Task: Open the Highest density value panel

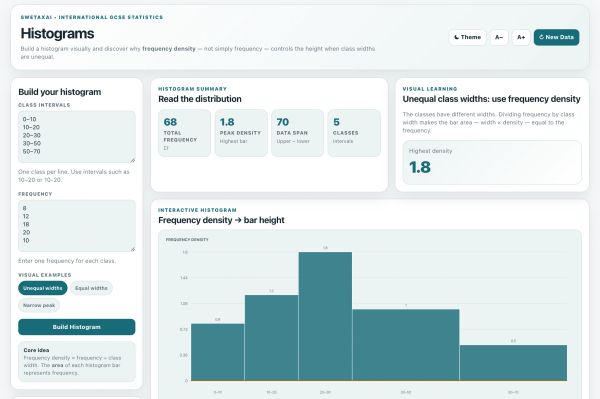Action: pyautogui.click(x=492, y=163)
